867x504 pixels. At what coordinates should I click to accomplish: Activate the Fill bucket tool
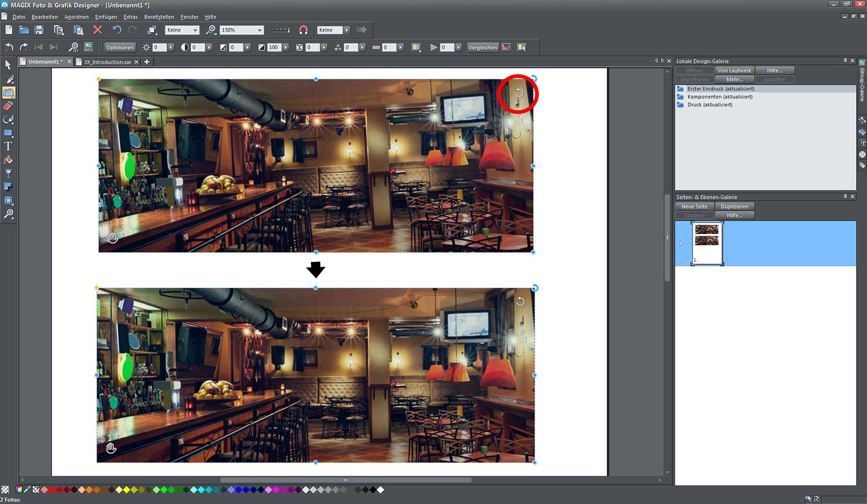[x=8, y=160]
